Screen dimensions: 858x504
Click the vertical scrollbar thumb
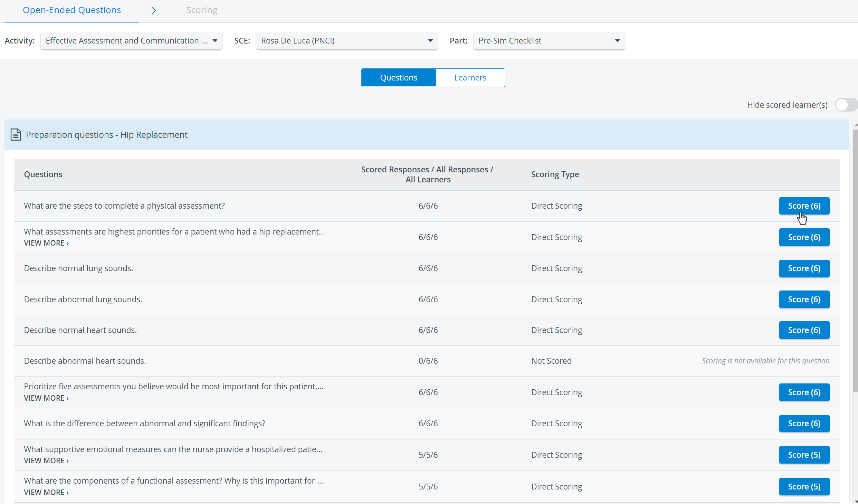coord(855,261)
